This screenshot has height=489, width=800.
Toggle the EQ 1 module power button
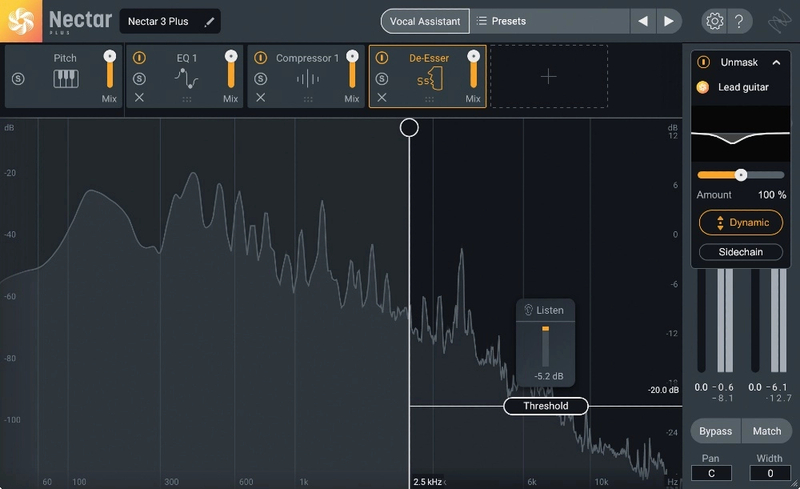click(139, 58)
